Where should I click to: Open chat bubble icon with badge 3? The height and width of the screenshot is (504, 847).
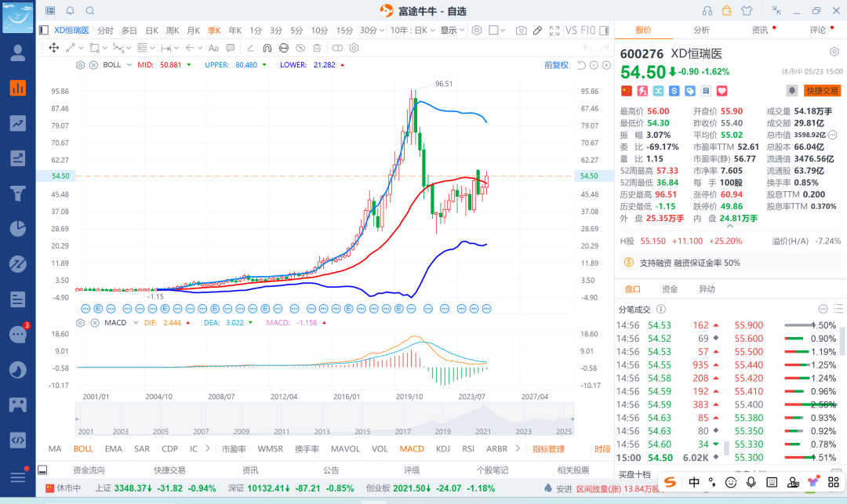(x=18, y=335)
